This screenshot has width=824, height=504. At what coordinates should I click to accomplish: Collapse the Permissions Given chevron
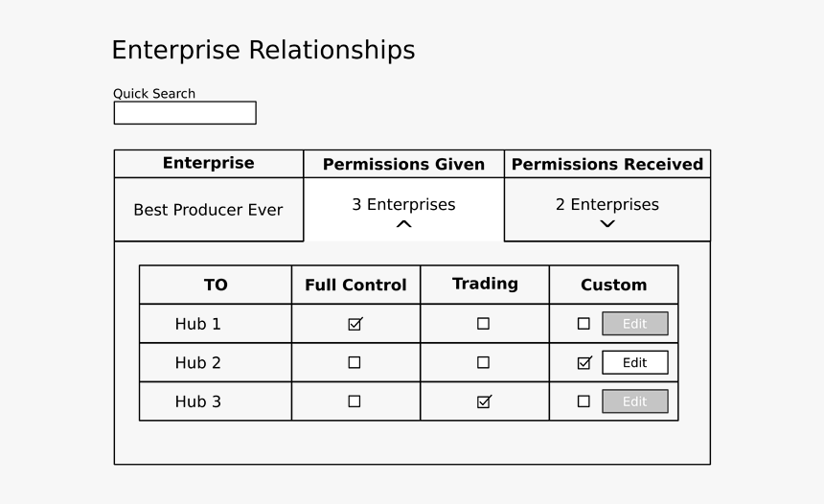(x=403, y=224)
